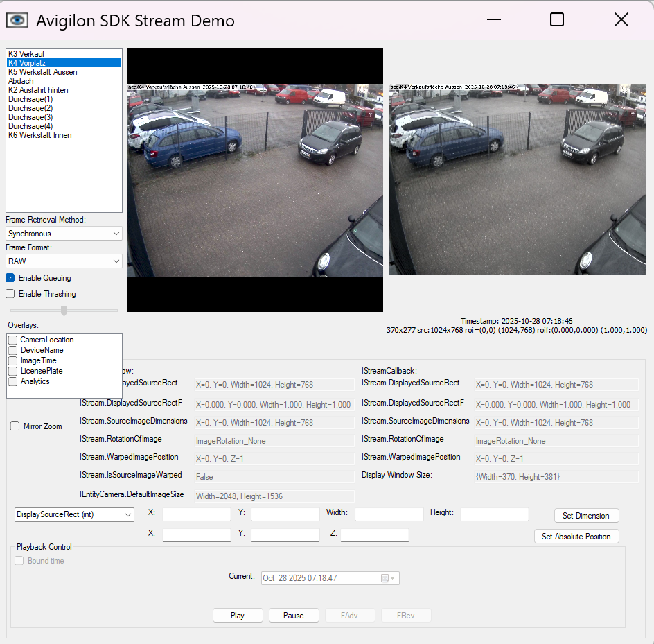654x644 pixels.
Task: Open the DisplaySourceRect (int) combo box
Action: coord(74,514)
